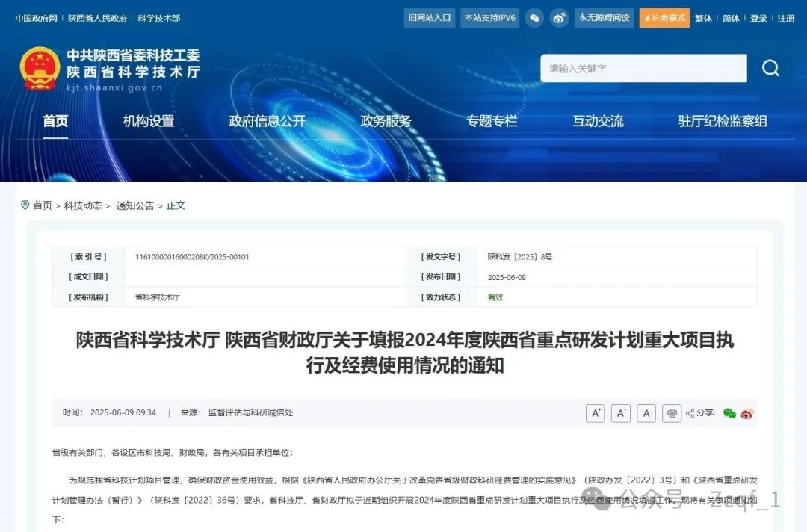Click the article headline title
The image size is (807, 532).
point(404,353)
